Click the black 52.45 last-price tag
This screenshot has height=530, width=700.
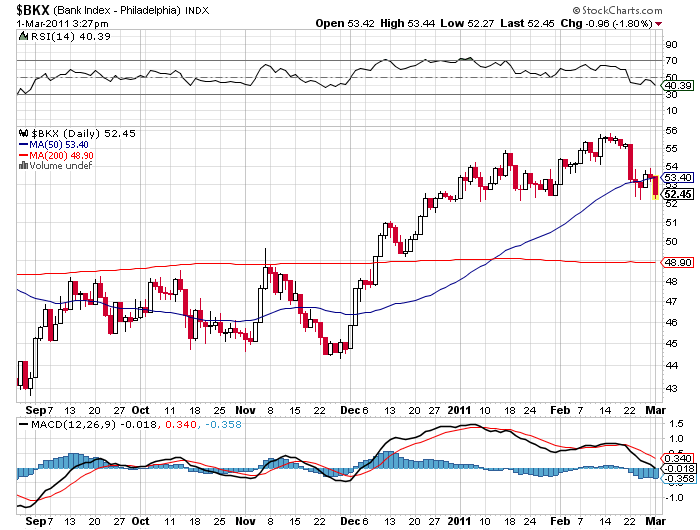coord(678,194)
